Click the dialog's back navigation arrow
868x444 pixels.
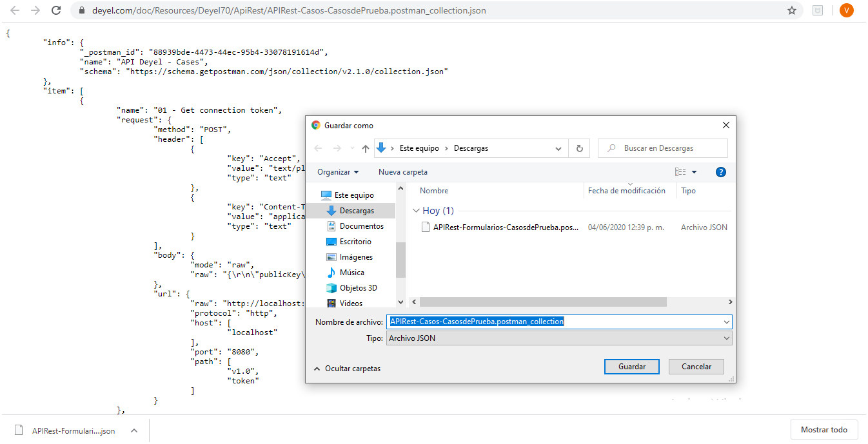[x=318, y=148]
